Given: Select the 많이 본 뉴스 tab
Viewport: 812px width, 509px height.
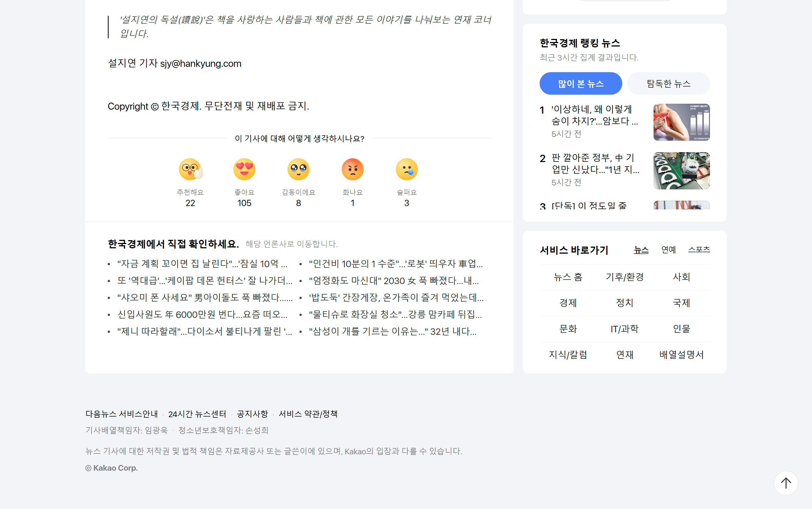Looking at the screenshot, I should (581, 83).
